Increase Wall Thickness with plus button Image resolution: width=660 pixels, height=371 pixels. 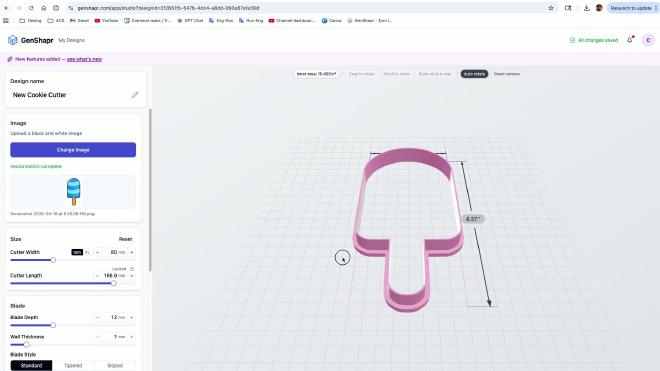[x=132, y=337]
